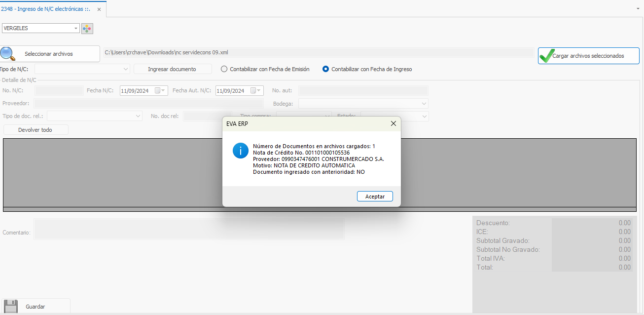The width and height of the screenshot is (644, 315).
Task: Close the EVA ERP dialog with X
Action: click(393, 124)
